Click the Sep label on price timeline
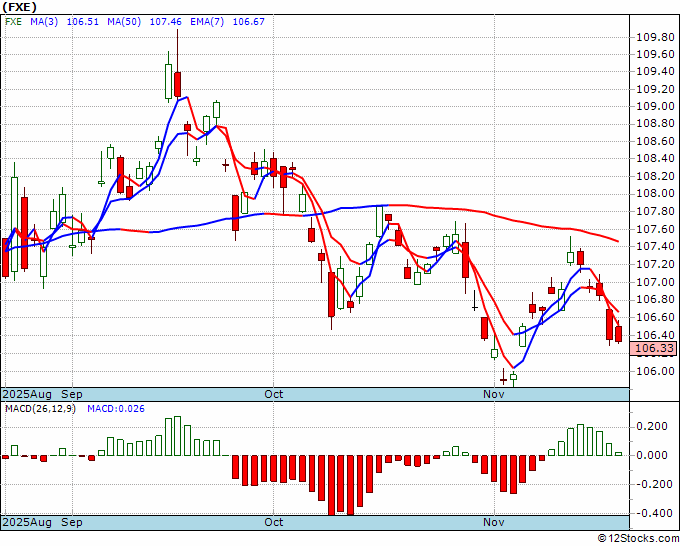 coord(72,394)
